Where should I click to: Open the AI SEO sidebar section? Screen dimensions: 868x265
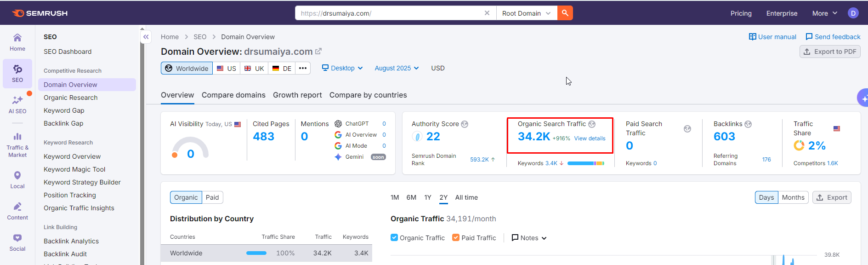pos(17,104)
